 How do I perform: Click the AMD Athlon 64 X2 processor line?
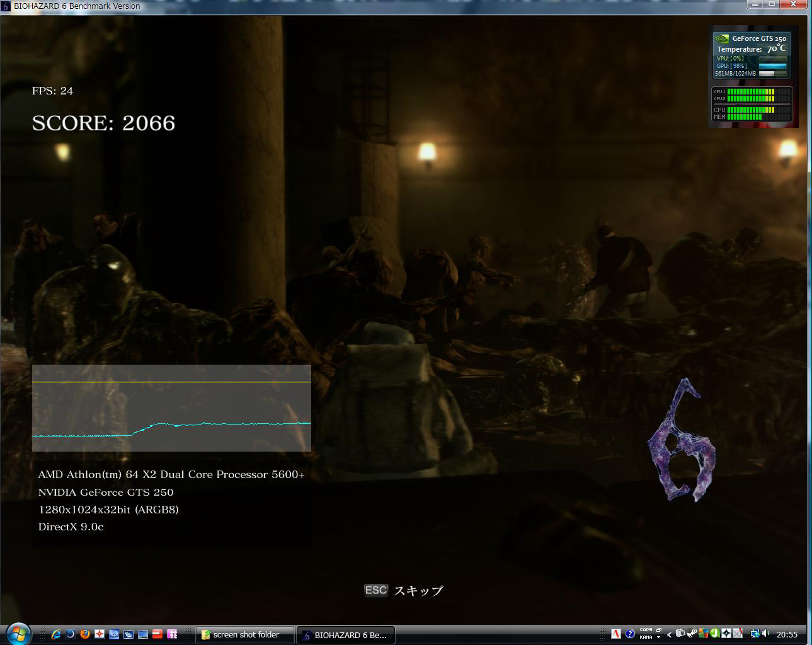171,474
